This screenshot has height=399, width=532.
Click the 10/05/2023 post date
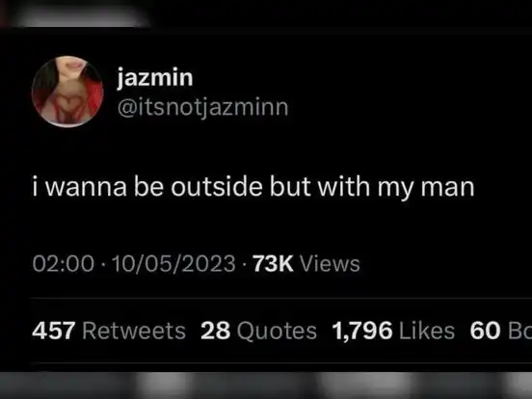tap(173, 264)
